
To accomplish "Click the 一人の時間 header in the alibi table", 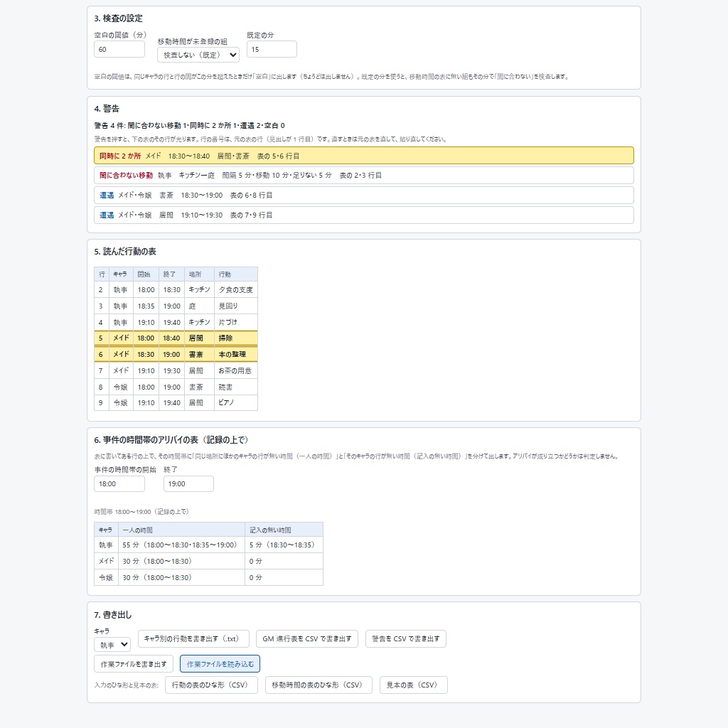I will click(x=181, y=530).
